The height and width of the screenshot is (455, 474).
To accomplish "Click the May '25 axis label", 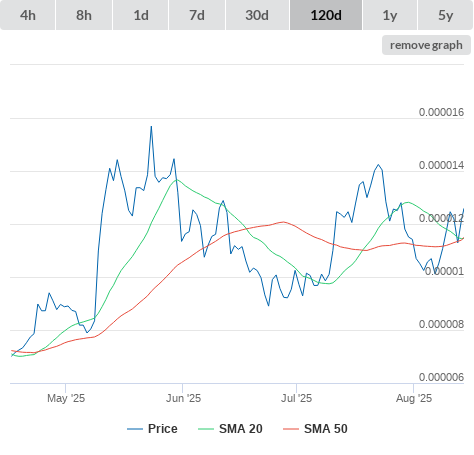I will coord(66,398).
